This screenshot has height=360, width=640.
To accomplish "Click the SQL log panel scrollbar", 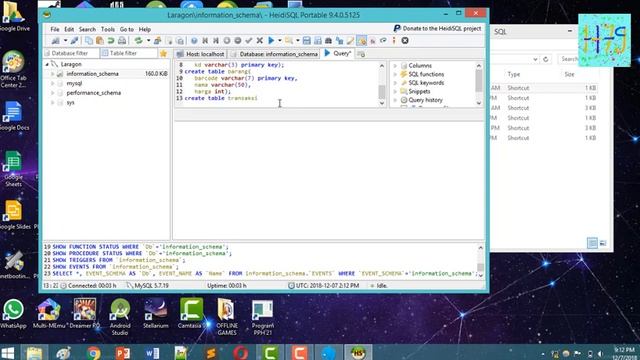I will pos(480,261).
